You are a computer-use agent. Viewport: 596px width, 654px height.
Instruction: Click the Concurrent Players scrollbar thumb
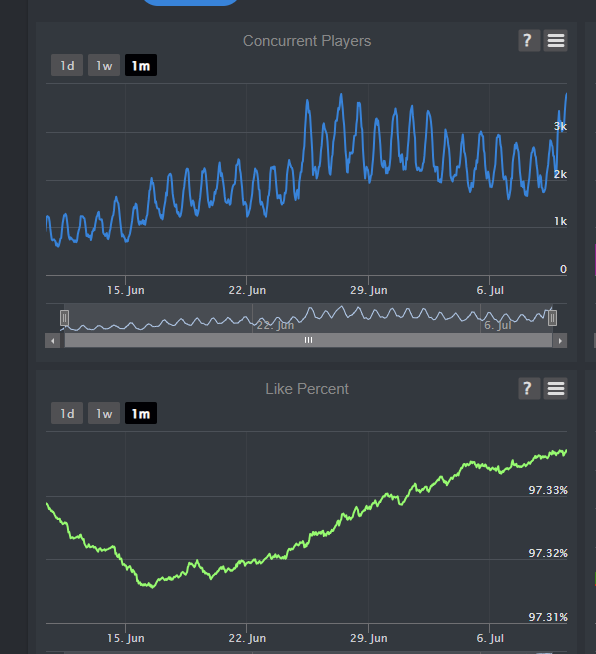click(x=308, y=340)
